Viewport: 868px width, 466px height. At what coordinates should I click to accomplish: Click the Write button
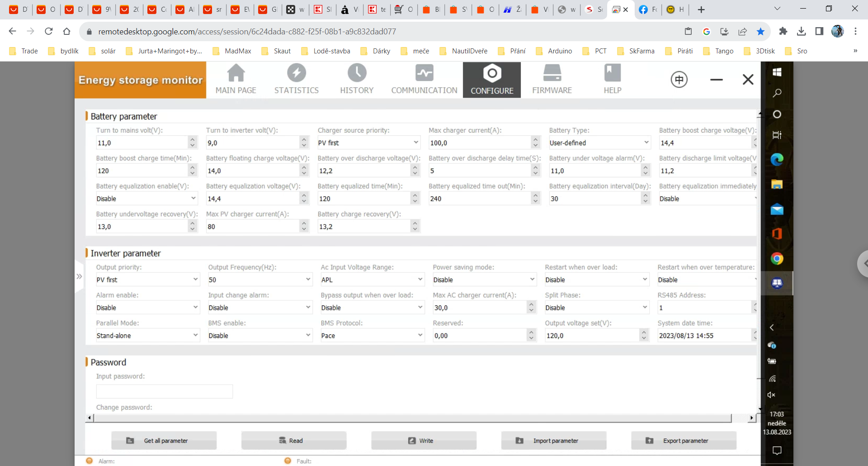[x=424, y=441]
